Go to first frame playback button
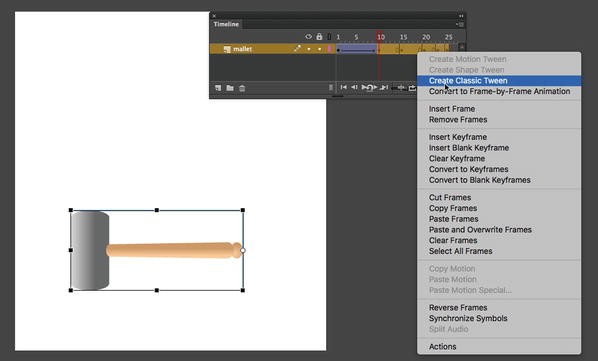Screen dimensions: 598x361 (343, 87)
